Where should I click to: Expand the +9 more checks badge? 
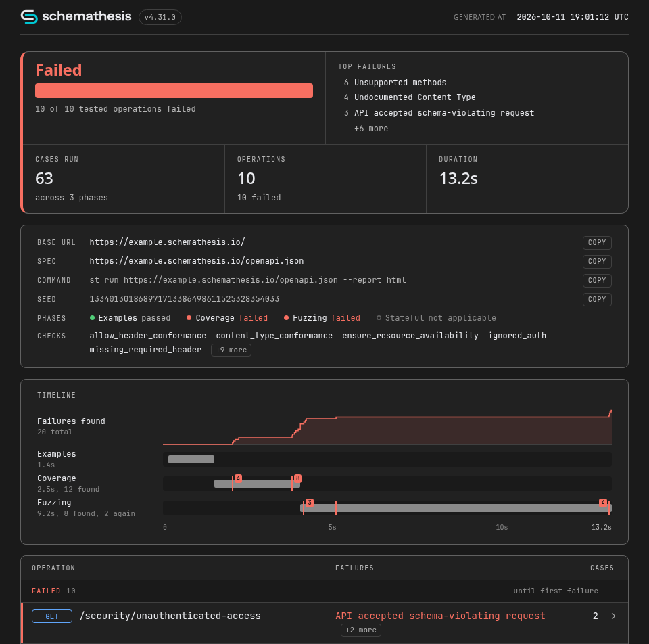pos(231,350)
